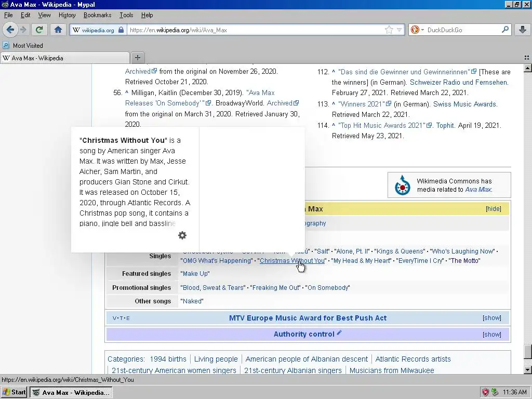Open the Atlantic Records artists category
Viewport: 532px width, 399px height.
click(413, 359)
